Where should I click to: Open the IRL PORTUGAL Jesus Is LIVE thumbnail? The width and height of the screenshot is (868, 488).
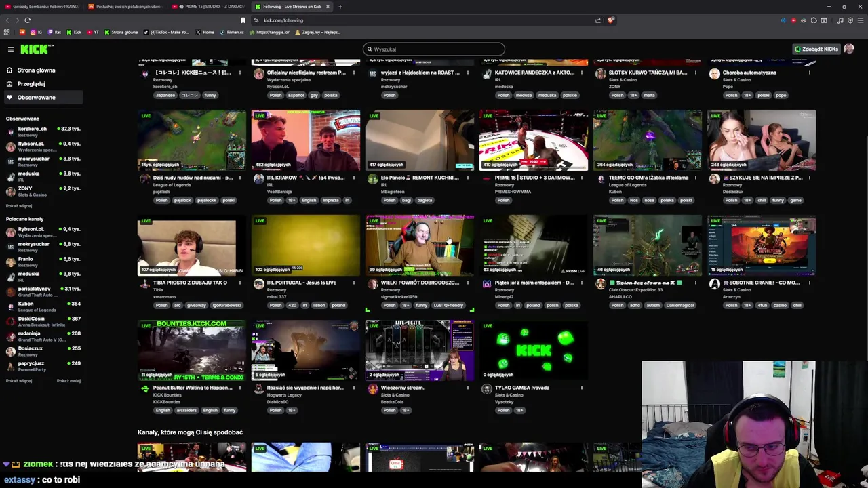tap(306, 245)
